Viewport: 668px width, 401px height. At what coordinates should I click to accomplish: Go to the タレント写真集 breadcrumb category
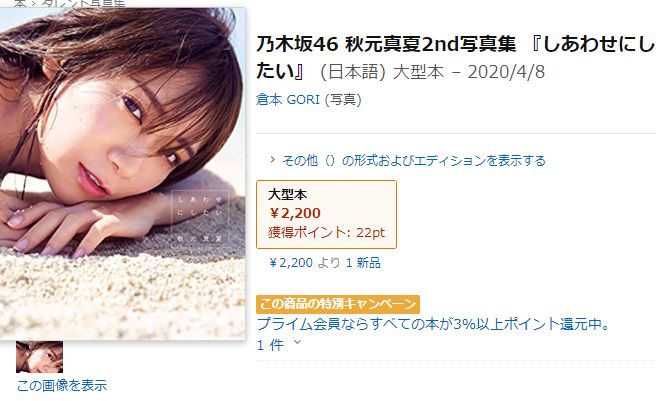(x=84, y=3)
